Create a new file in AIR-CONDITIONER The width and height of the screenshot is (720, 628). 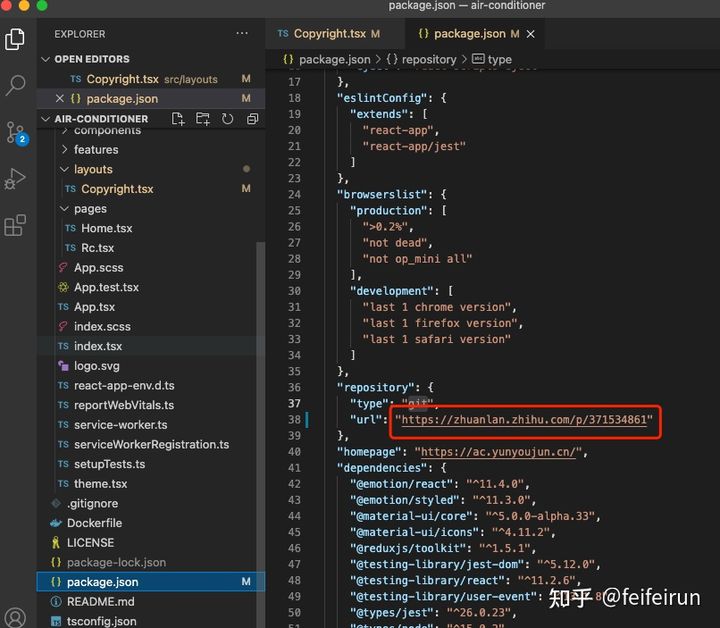point(178,119)
